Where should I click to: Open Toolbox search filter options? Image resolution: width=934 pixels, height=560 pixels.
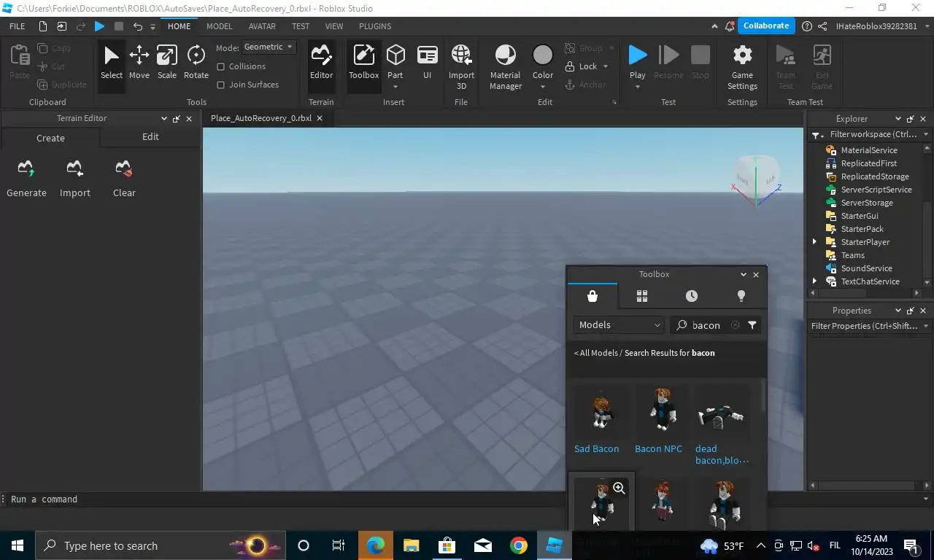752,325
